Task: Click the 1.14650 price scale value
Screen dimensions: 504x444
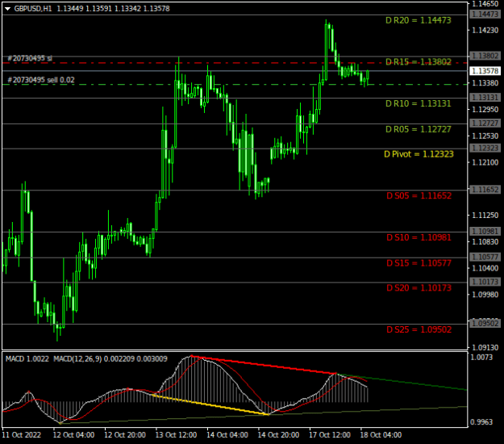Action: 485,4
